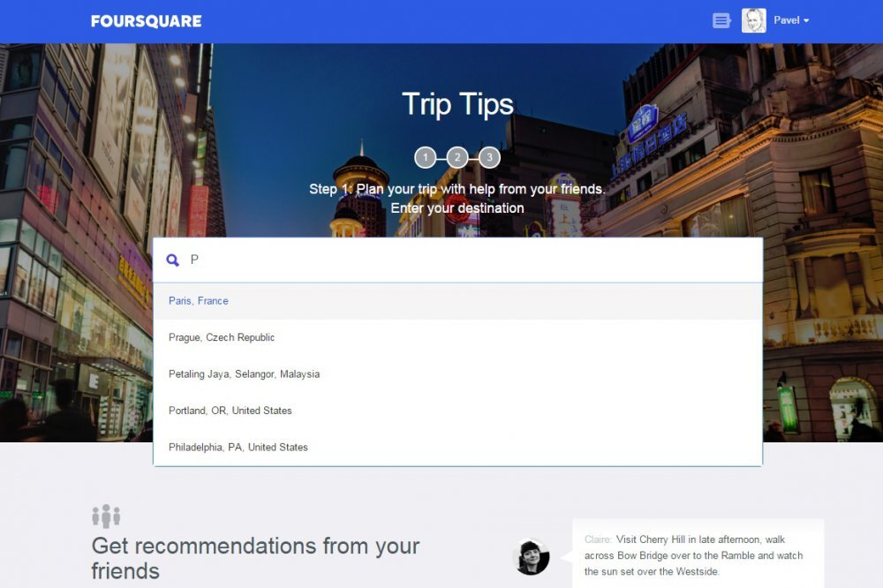Image resolution: width=883 pixels, height=588 pixels.
Task: Select the "Prague, Czech Republic" suggestion
Action: (221, 337)
